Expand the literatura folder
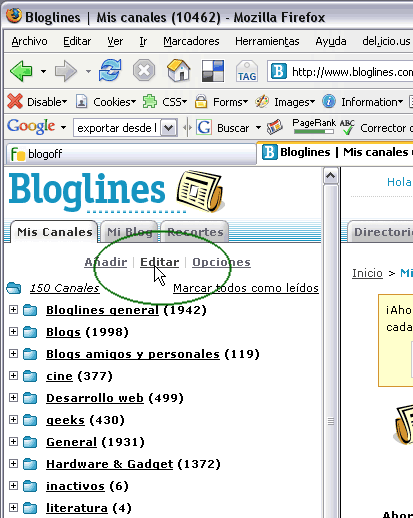This screenshot has width=413, height=518. click(13, 507)
